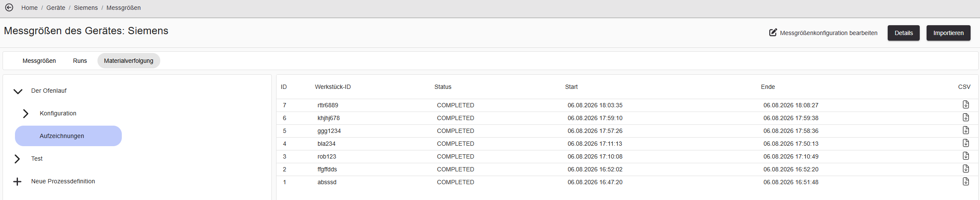Click workpiece ID khjhj678
Viewport: 980px width, 200px height.
(x=329, y=118)
